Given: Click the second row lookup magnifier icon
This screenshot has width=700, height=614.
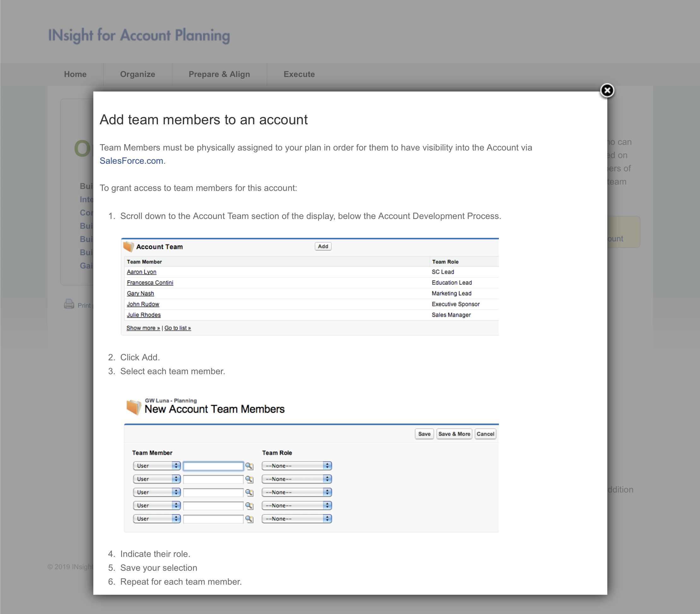Looking at the screenshot, I should [249, 479].
